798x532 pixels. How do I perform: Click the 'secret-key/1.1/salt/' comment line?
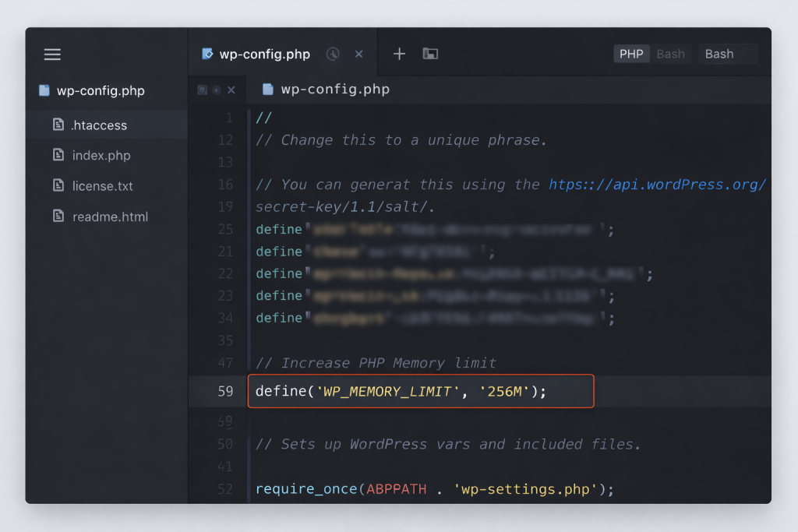(x=345, y=207)
